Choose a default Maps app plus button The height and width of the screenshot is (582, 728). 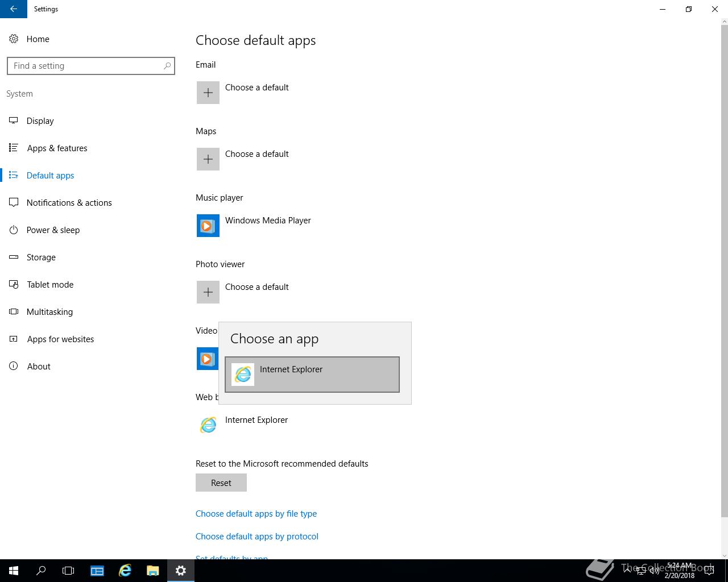click(x=208, y=159)
